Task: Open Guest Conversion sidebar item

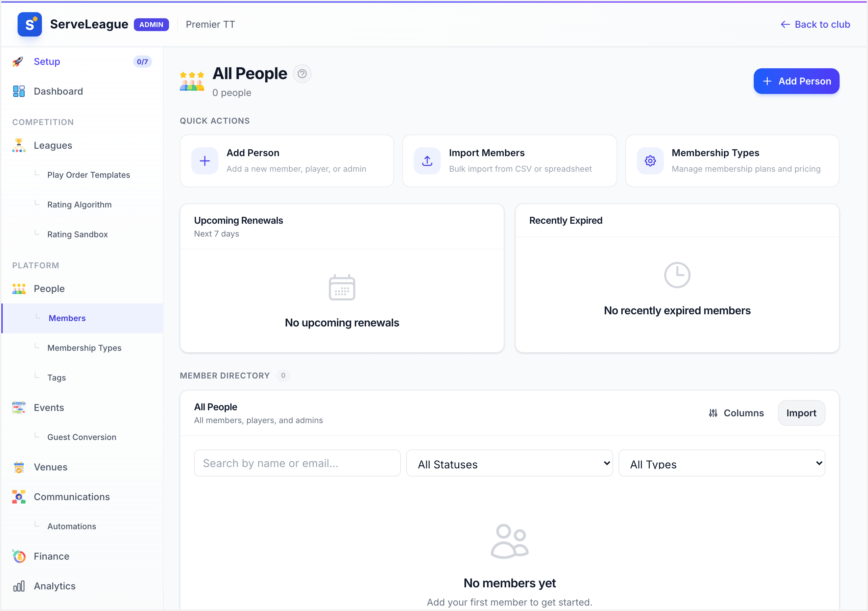Action: (x=82, y=437)
